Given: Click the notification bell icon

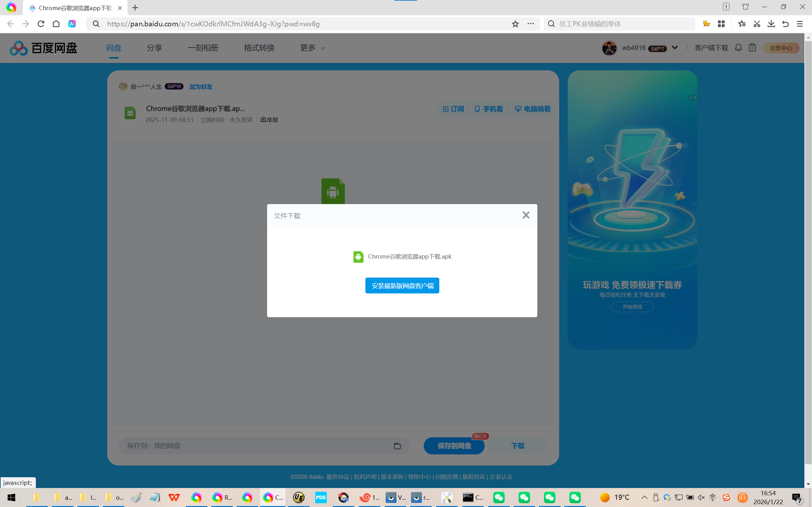Looking at the screenshot, I should coord(738,48).
